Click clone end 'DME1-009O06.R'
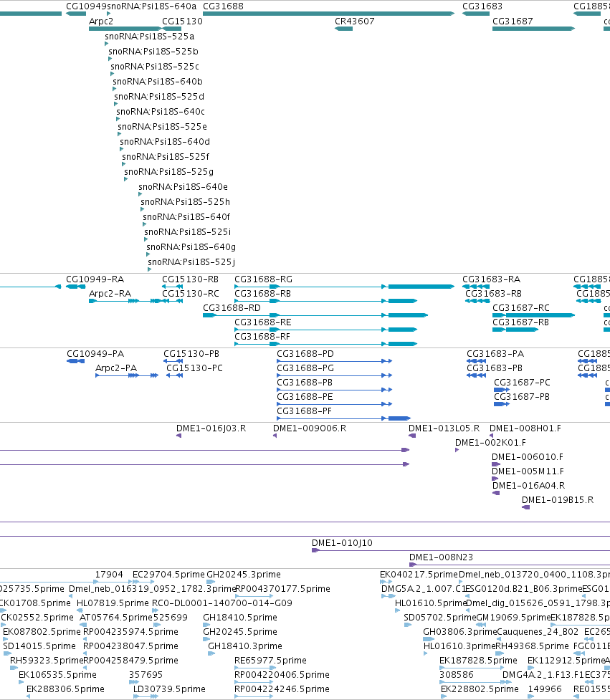 click(x=310, y=428)
